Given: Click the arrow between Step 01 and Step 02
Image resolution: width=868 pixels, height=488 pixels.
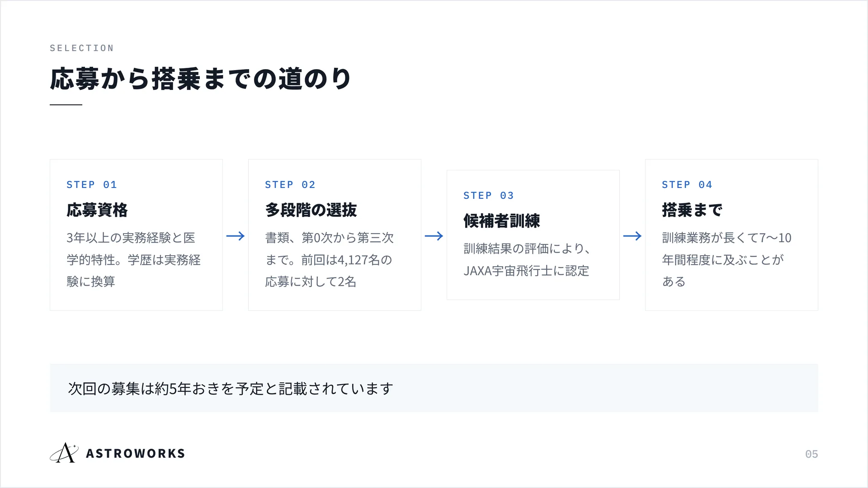Looking at the screenshot, I should (236, 236).
